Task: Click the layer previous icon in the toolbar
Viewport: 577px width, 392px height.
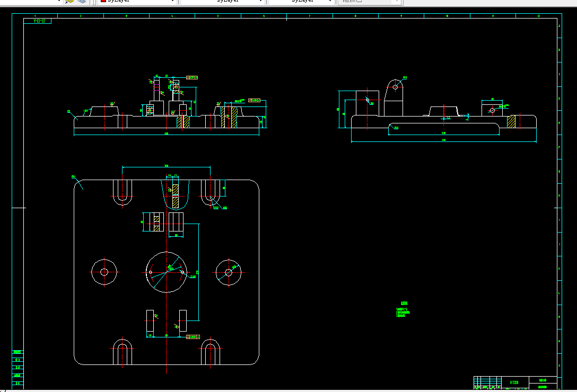Action: 82,1
